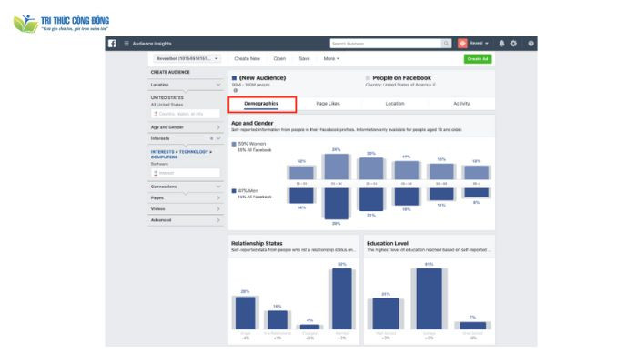Click the location pin in country field
637x364 pixels.
coord(156,114)
